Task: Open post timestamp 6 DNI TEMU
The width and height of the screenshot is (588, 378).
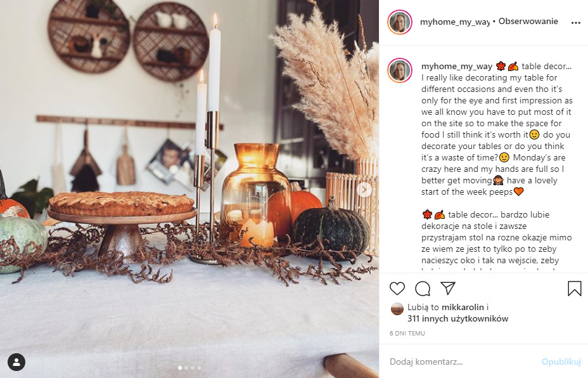Action: click(407, 333)
